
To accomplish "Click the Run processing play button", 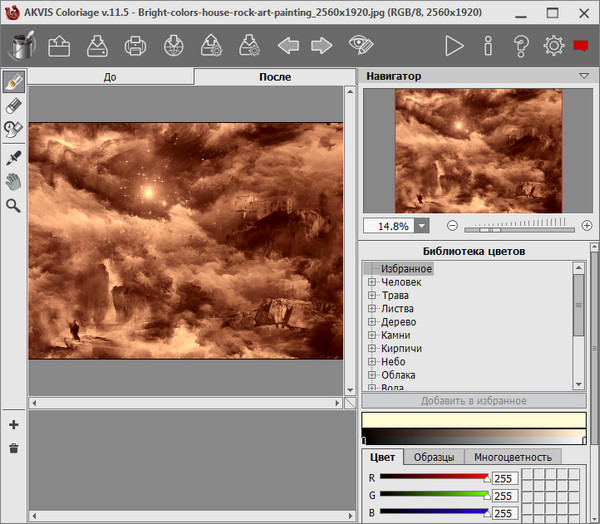I will pos(454,46).
